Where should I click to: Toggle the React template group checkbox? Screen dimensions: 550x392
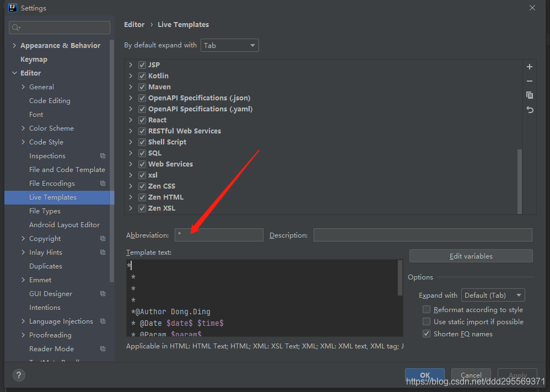(142, 120)
